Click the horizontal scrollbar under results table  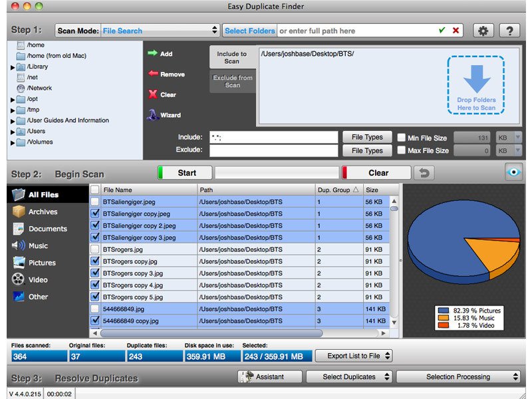point(211,333)
